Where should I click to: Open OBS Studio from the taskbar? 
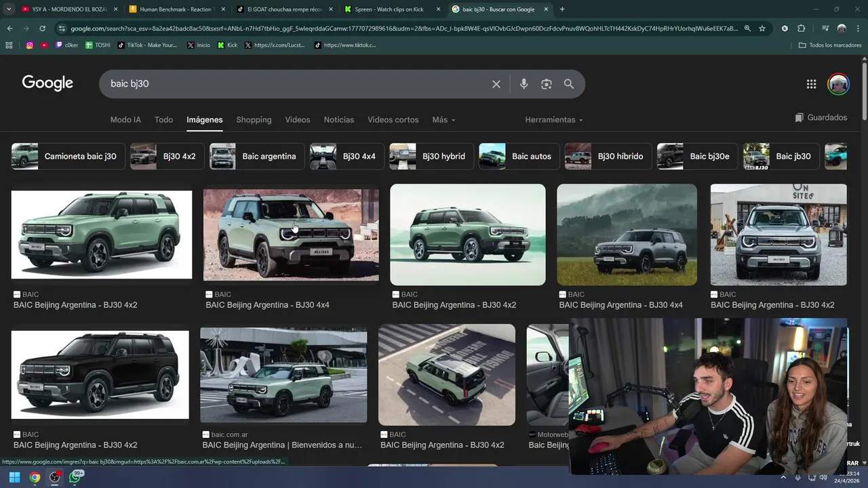55,477
